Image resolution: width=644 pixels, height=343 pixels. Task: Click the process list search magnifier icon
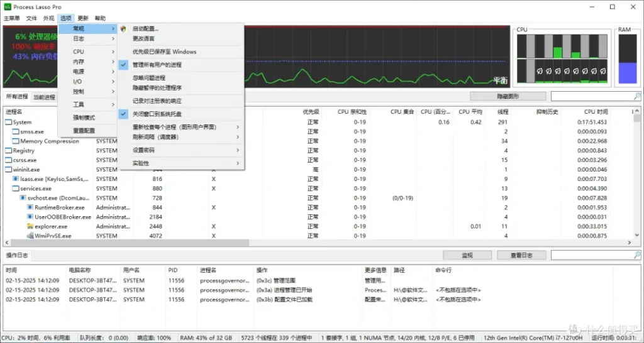click(637, 96)
